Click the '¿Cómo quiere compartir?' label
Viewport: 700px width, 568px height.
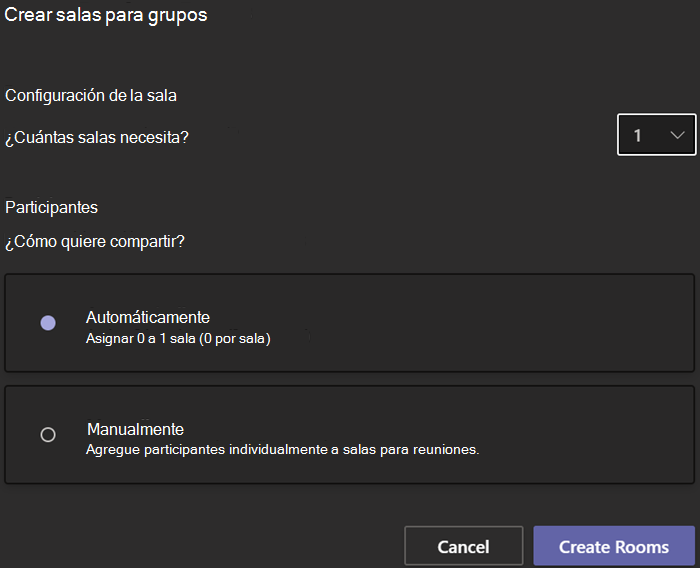click(x=95, y=242)
